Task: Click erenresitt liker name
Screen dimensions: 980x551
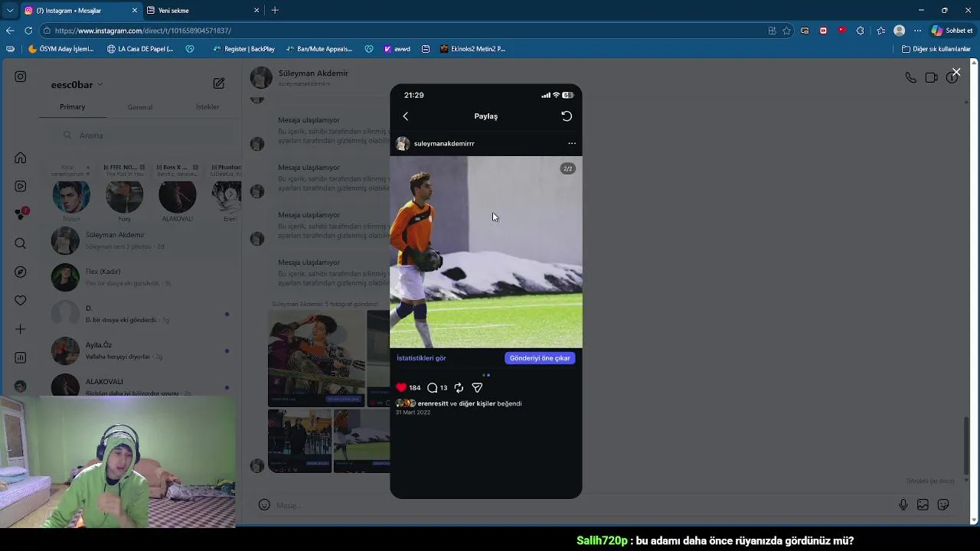Action: tap(433, 403)
